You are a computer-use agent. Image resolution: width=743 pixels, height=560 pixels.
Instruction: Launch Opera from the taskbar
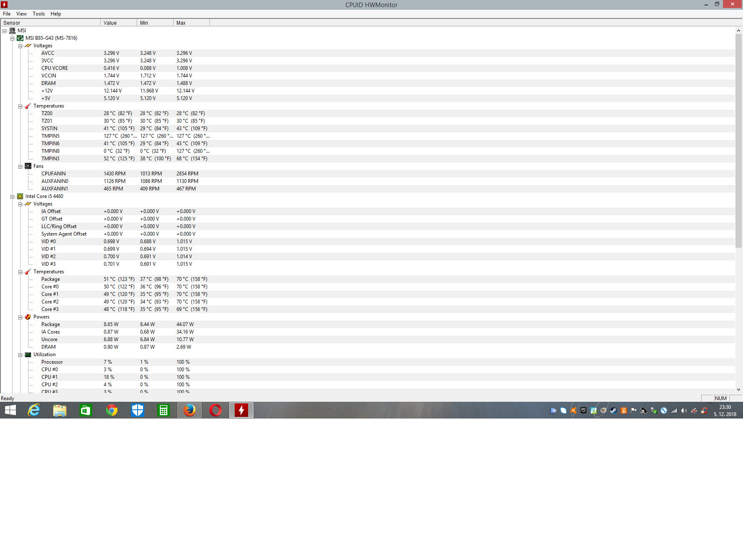tap(215, 410)
